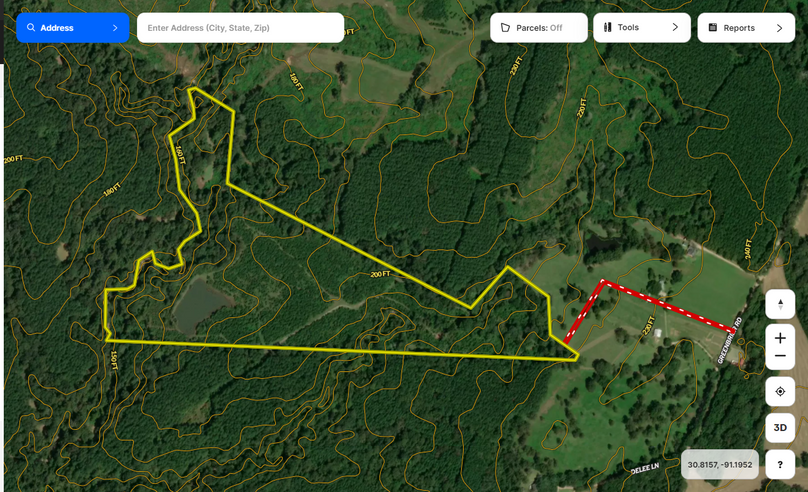The height and width of the screenshot is (492, 808).
Task: Focus the Enter Address input field
Action: [x=240, y=28]
